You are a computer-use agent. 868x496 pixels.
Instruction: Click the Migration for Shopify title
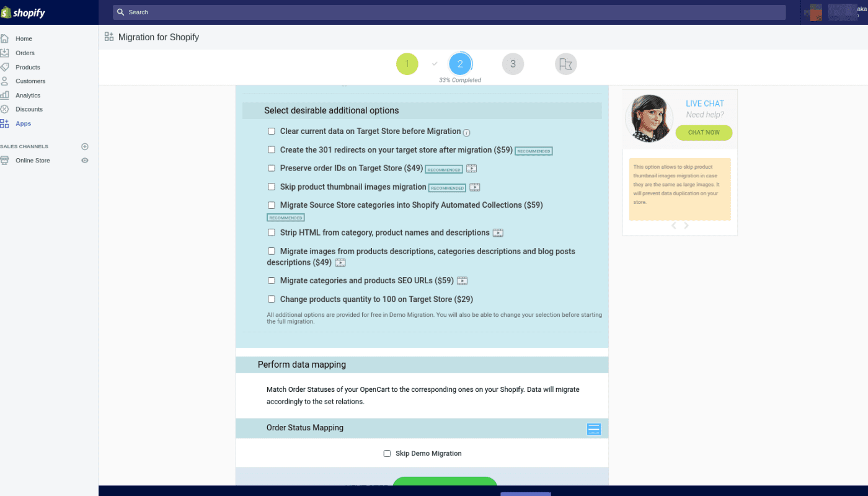pos(159,37)
